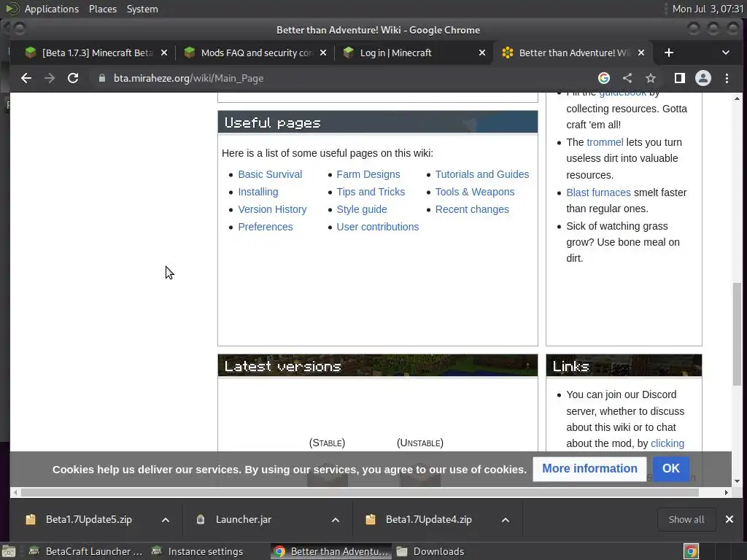Follow the clicking Discord link
Screen dimensions: 747x560
pyautogui.click(x=667, y=444)
